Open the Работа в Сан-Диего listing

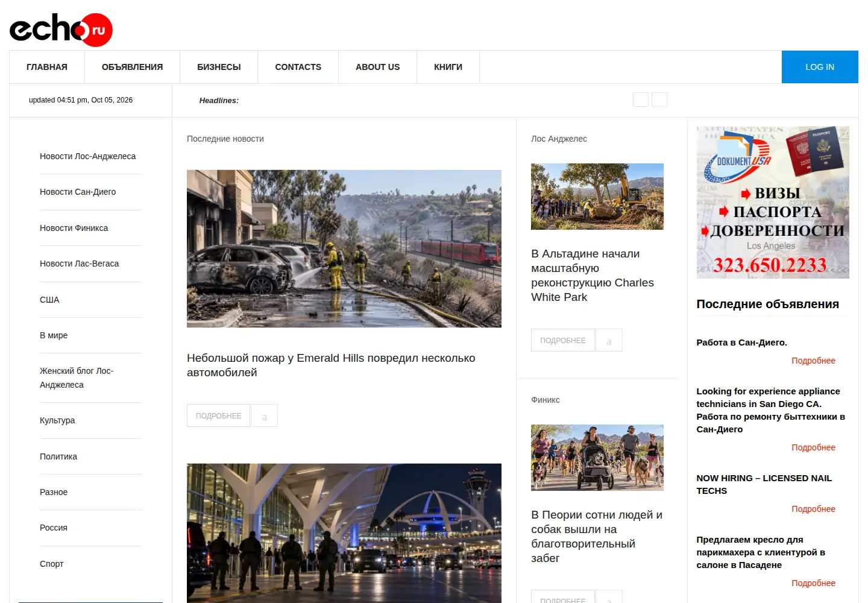741,343
